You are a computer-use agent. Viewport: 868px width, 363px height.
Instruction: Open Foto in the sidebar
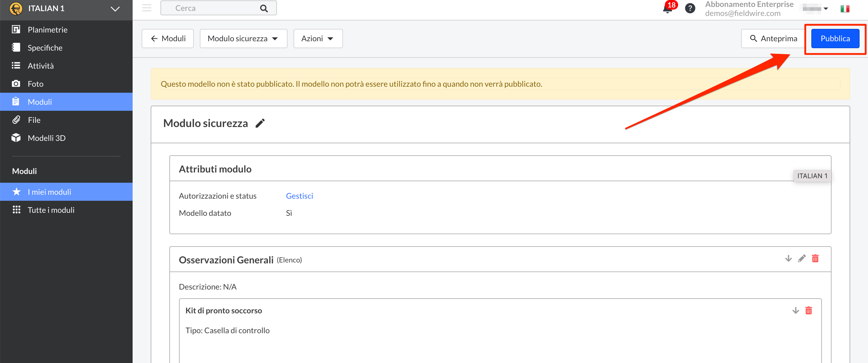click(66, 84)
